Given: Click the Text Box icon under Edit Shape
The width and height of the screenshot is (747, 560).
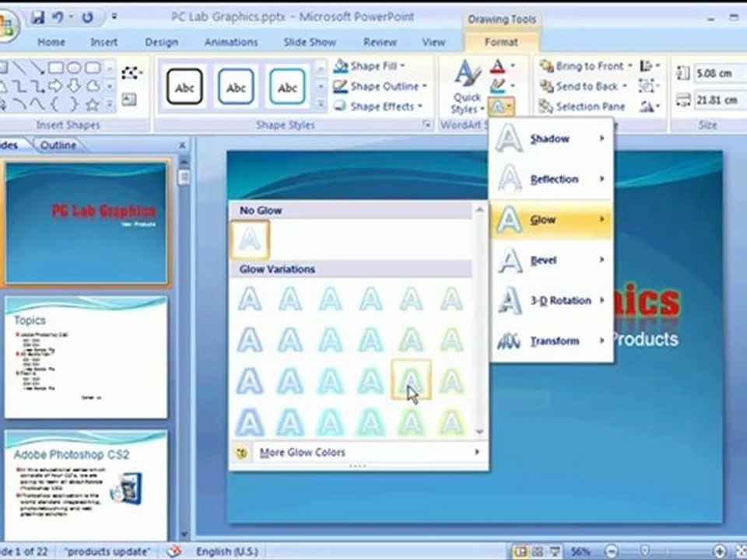Looking at the screenshot, I should pos(129,100).
